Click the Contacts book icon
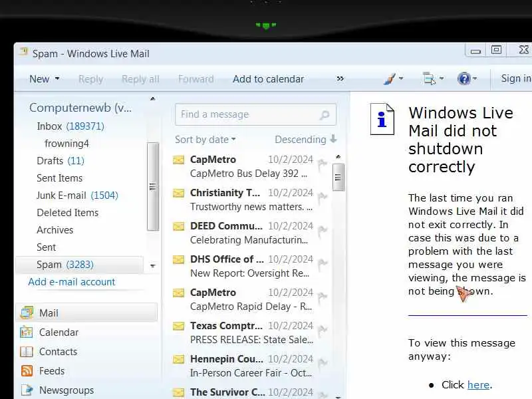 click(27, 352)
